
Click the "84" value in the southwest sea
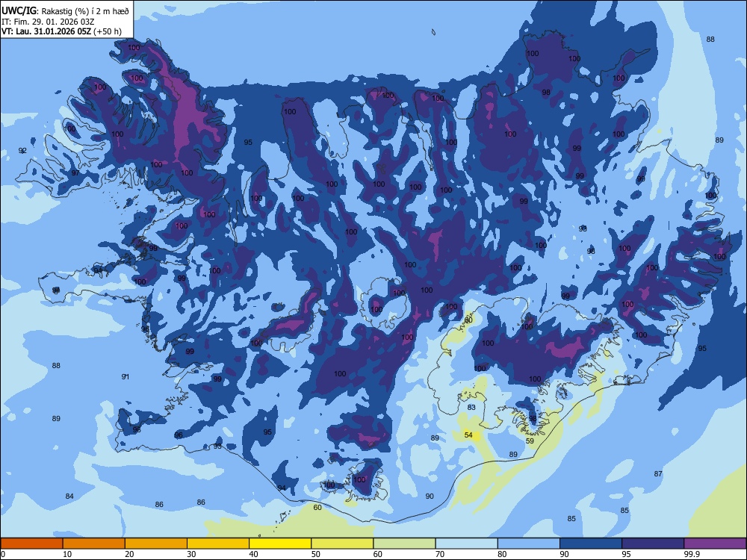click(69, 497)
